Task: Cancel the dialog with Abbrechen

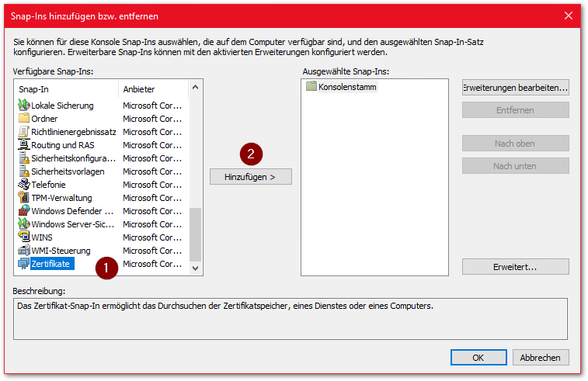Action: coord(541,358)
